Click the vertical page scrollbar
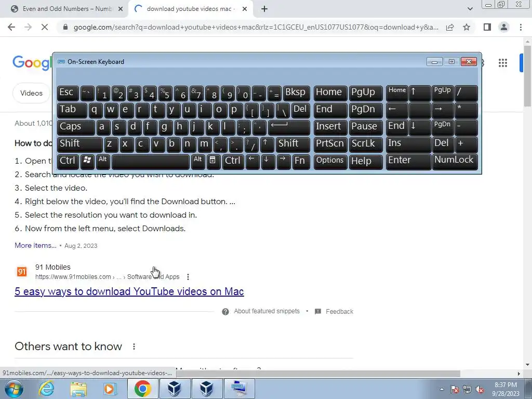The height and width of the screenshot is (399, 532). (x=527, y=76)
